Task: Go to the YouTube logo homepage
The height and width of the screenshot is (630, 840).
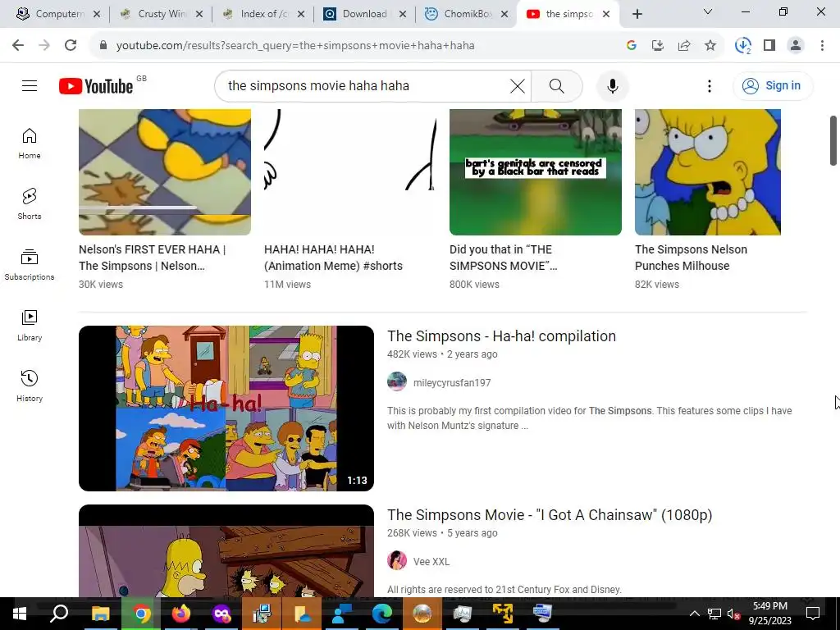Action: [96, 85]
